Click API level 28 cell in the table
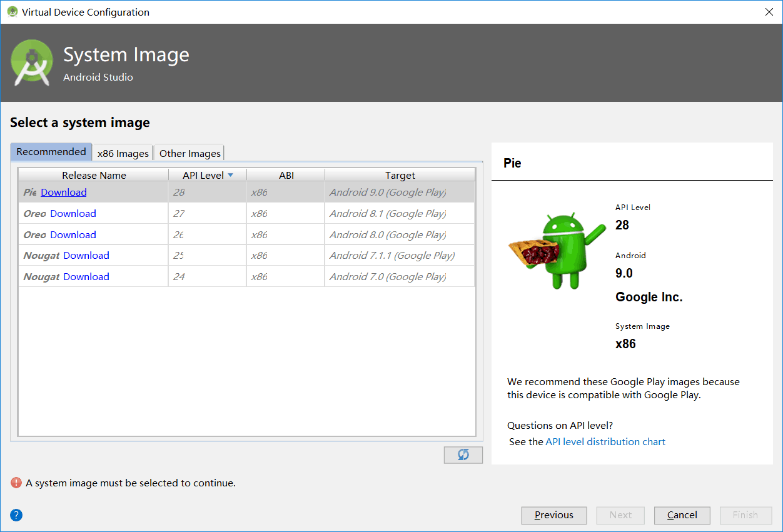Viewport: 783px width, 532px height. (208, 192)
